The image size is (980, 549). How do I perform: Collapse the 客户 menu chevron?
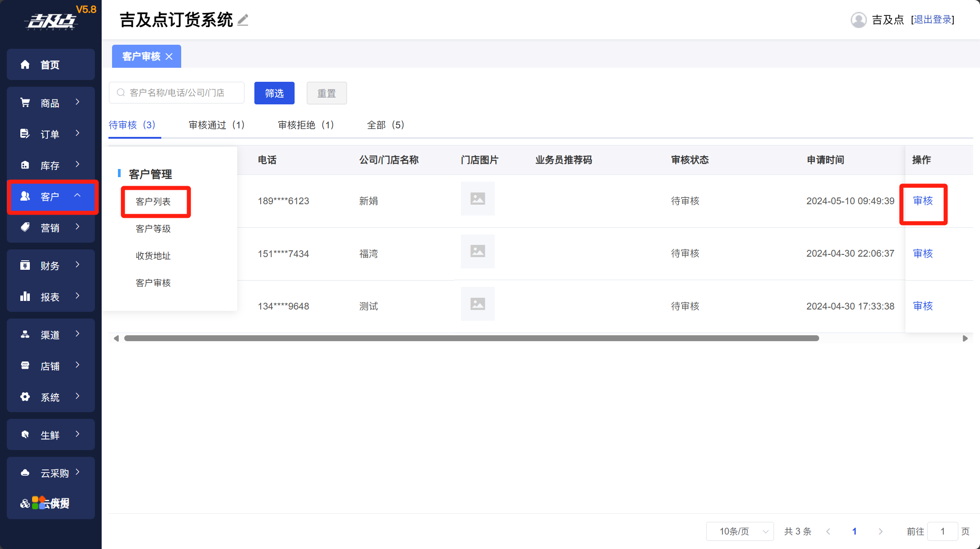point(78,196)
